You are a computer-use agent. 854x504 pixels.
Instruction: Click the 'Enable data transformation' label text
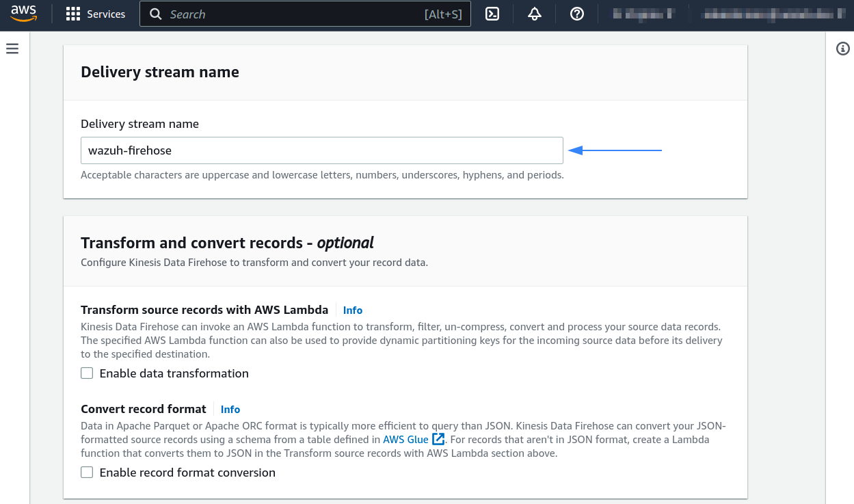(174, 373)
